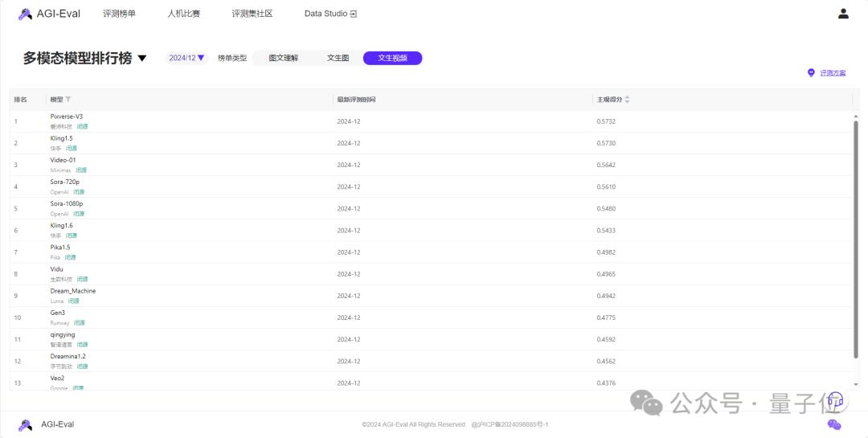Click the score 0.5480
This screenshot has width=868, height=438.
[x=606, y=209]
